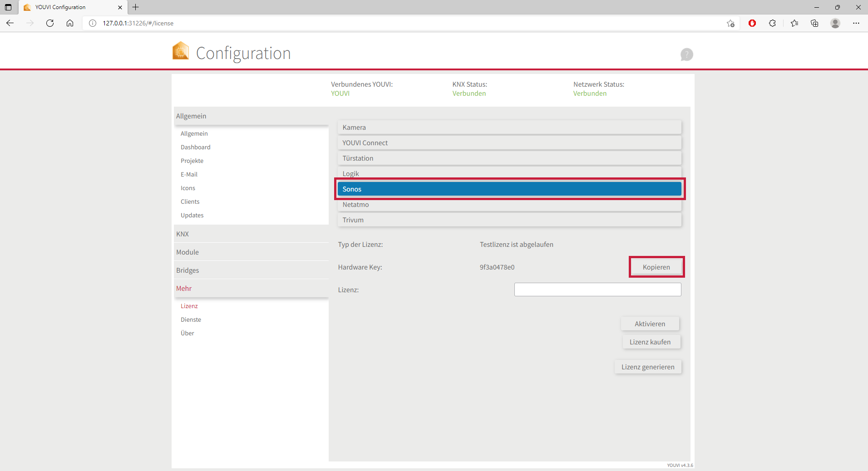Viewport: 868px width, 471px height.
Task: Reload the page with refresh icon
Action: click(50, 23)
